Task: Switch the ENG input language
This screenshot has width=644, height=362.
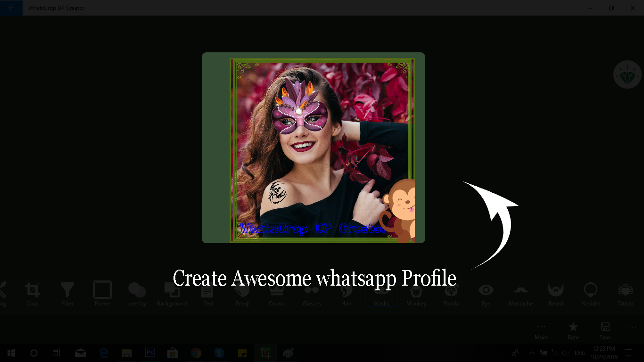Action: [x=580, y=353]
